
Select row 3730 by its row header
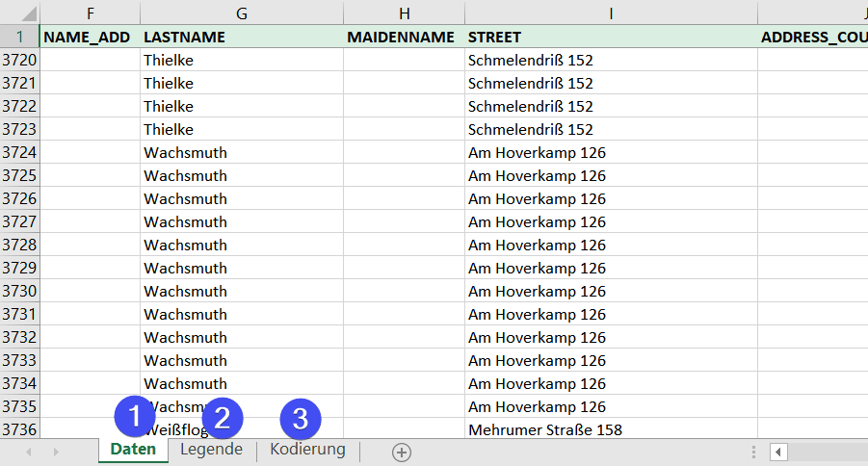(x=19, y=291)
